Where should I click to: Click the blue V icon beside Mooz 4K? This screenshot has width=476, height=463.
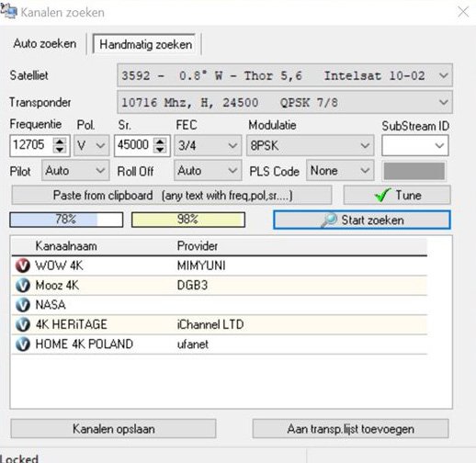23,285
